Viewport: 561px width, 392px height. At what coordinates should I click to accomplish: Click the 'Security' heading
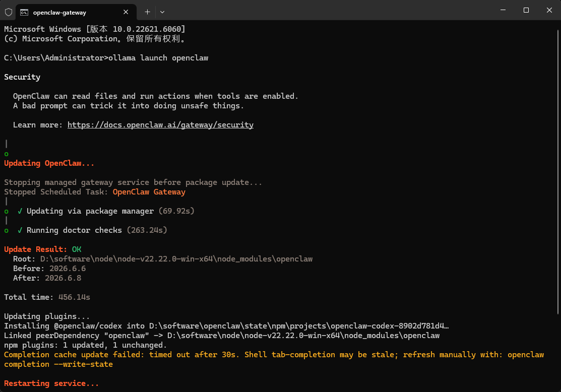pyautogui.click(x=22, y=77)
